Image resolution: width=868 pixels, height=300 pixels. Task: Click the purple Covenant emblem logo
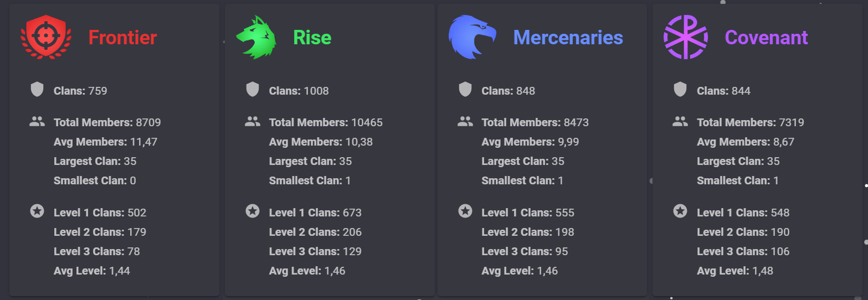[x=685, y=37]
